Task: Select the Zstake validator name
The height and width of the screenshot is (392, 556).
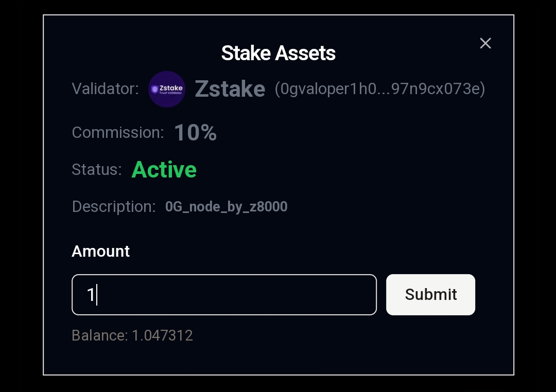Action: (230, 88)
